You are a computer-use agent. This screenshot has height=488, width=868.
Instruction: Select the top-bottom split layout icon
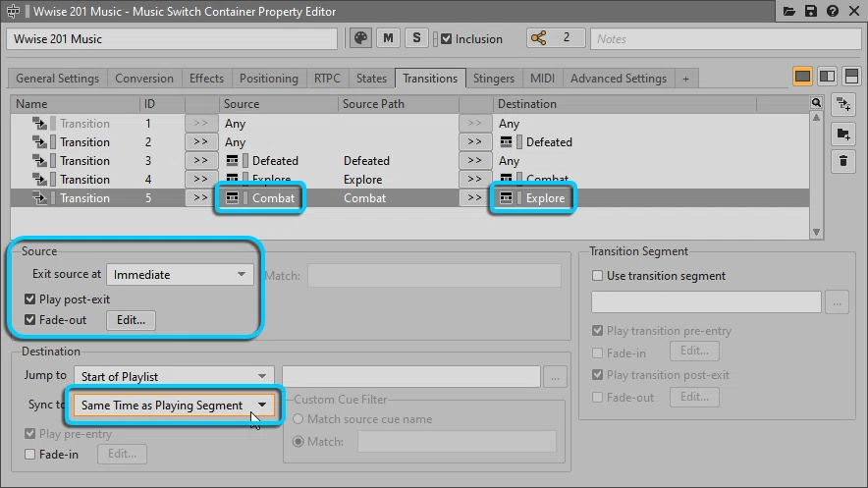coord(851,77)
